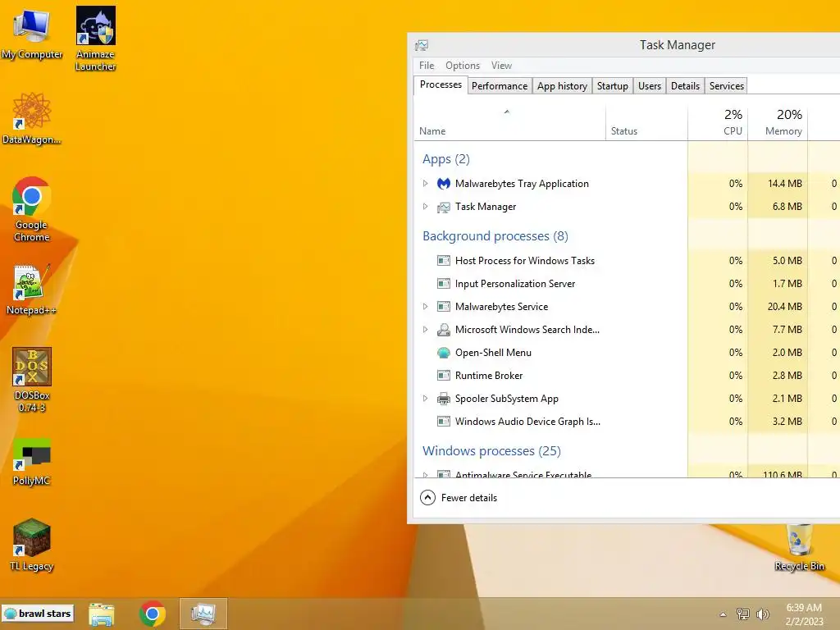This screenshot has width=840, height=630.
Task: Click the Malwarebytes Service row icon
Action: click(x=444, y=307)
